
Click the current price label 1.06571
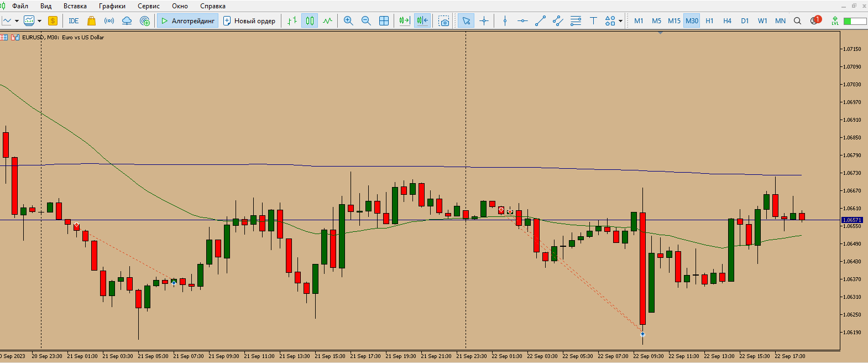851,220
